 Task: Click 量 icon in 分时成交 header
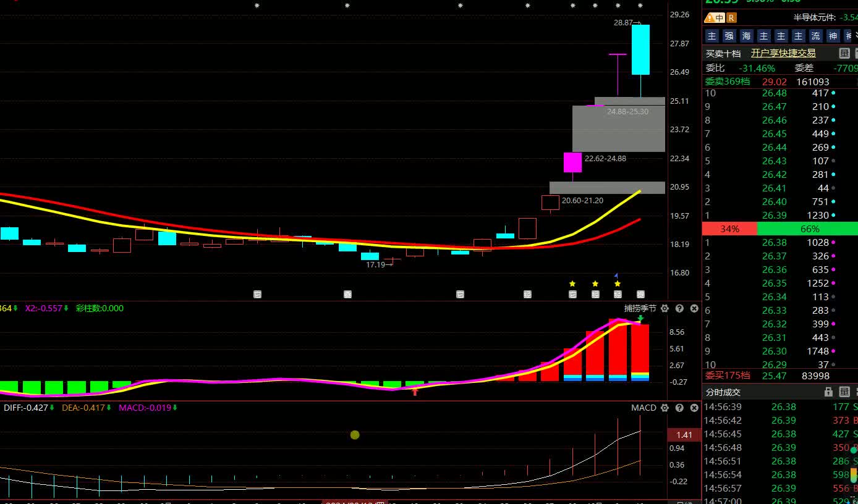(x=844, y=392)
